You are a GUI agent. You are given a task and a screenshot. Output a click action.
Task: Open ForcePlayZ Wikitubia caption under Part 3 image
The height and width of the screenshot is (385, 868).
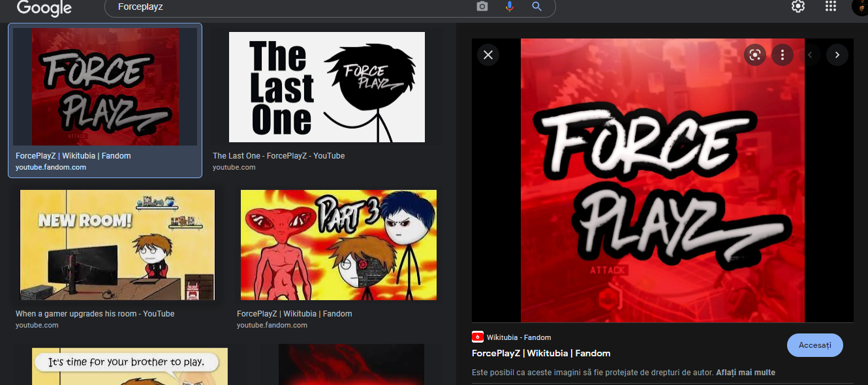click(x=294, y=314)
